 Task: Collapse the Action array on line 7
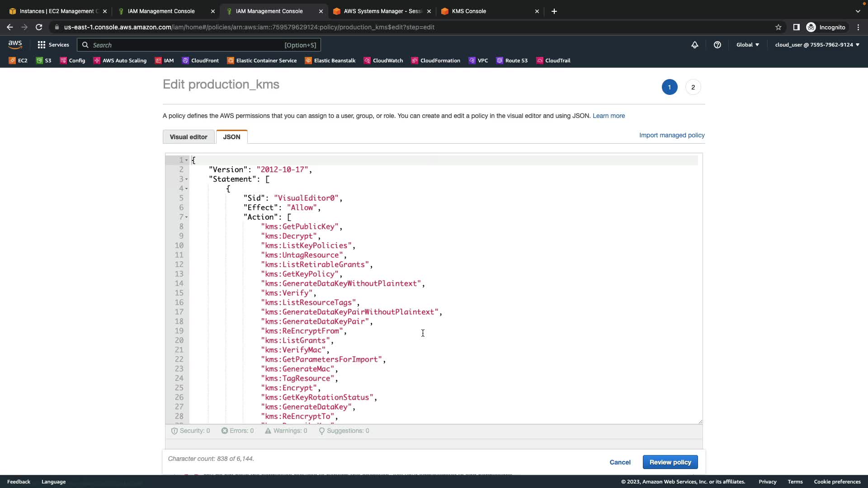[x=186, y=217]
